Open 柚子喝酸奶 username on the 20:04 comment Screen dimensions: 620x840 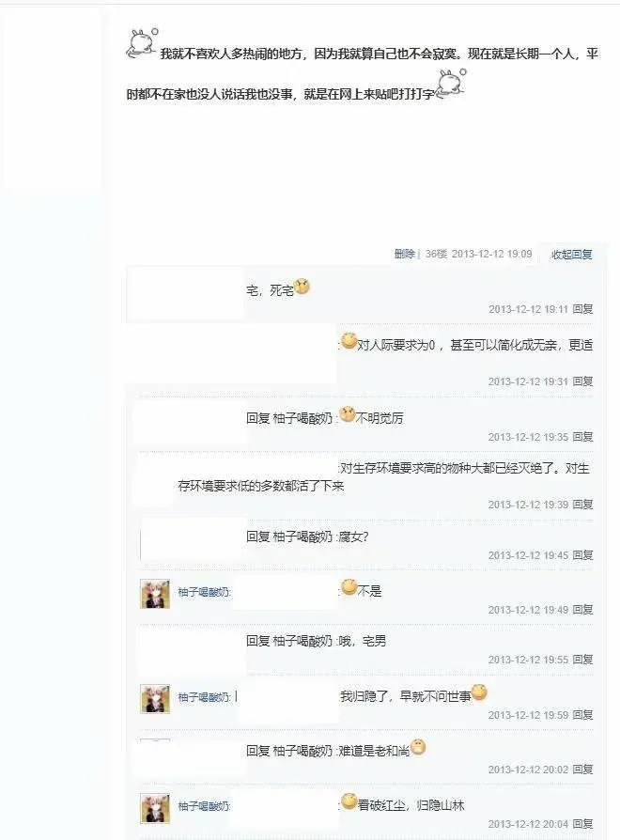click(204, 806)
